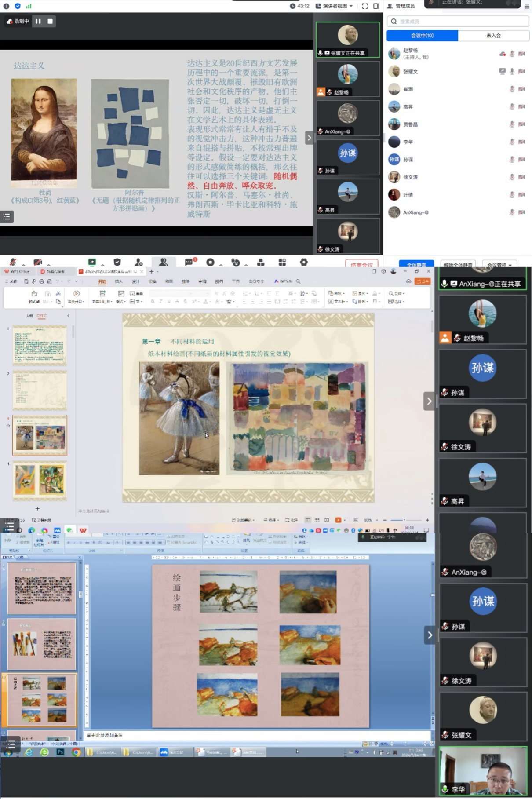Toggle the side panel layout icon
Screen dimensions: 532x799
(376, 6)
